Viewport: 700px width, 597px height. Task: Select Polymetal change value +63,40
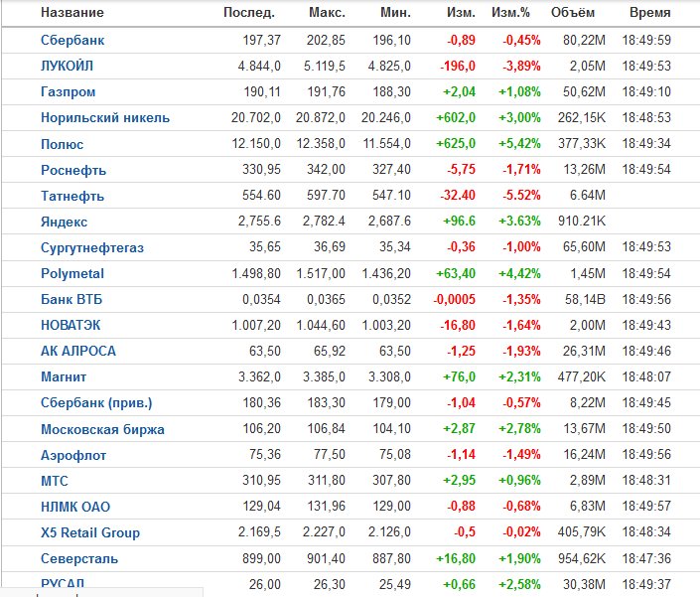click(x=456, y=273)
